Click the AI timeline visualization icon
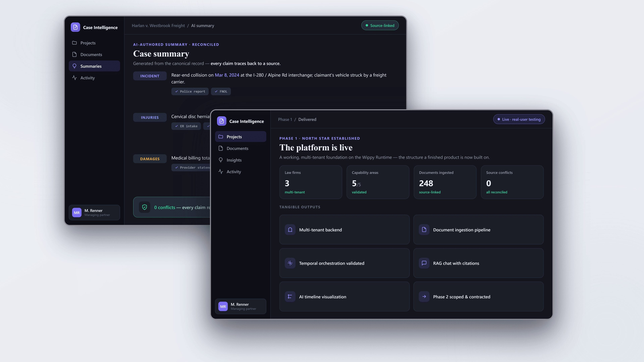The width and height of the screenshot is (644, 362). [290, 296]
